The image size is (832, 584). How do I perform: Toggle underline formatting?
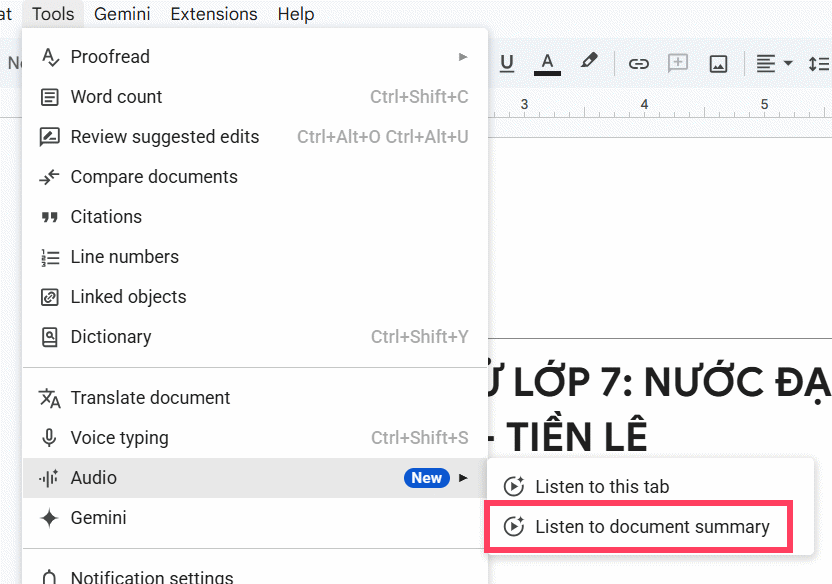(507, 64)
